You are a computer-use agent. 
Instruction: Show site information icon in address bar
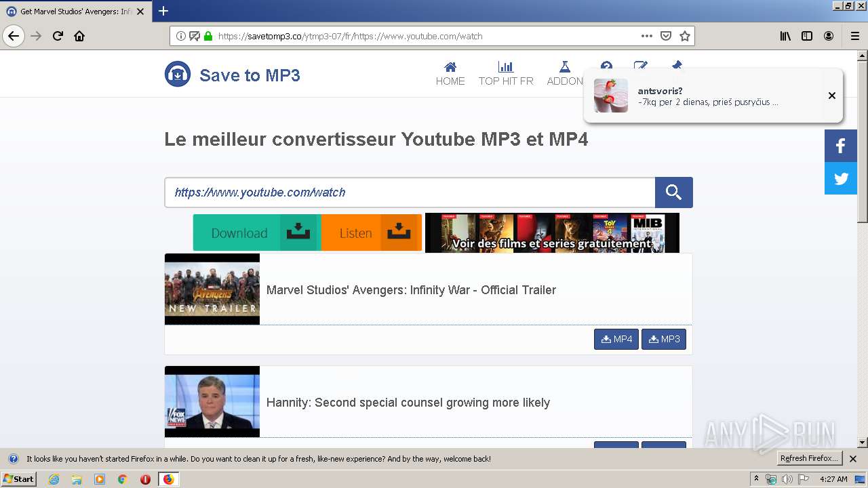pos(181,36)
